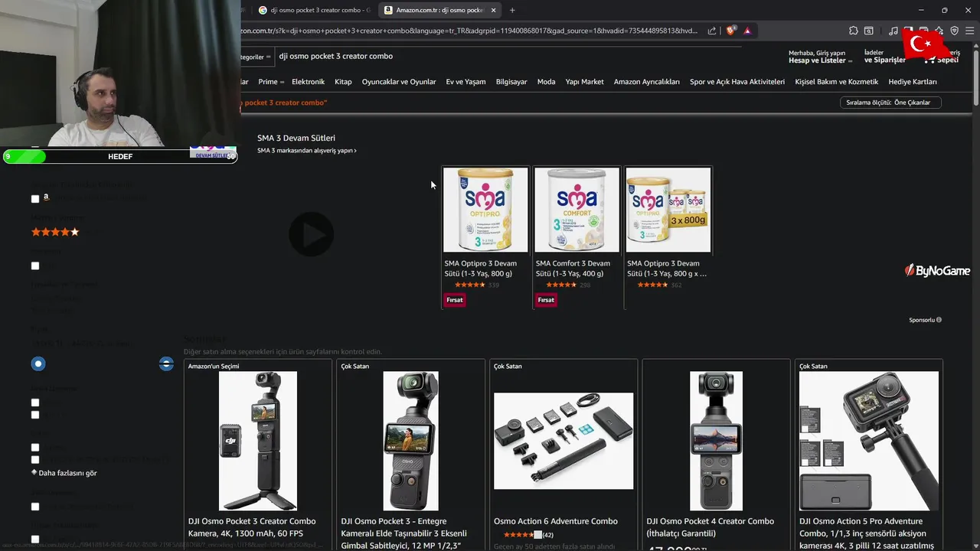Open the browser hamburger menu
980x551 pixels.
tap(969, 31)
